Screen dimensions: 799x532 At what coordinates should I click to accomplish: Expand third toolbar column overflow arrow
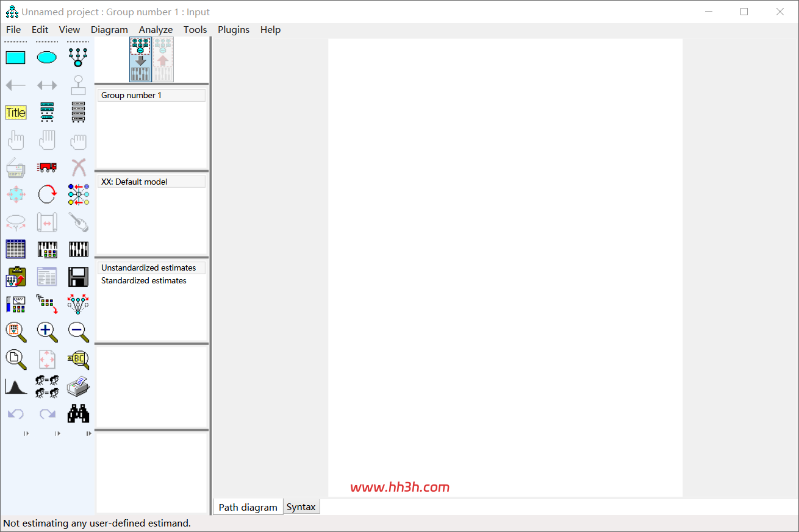pyautogui.click(x=88, y=433)
